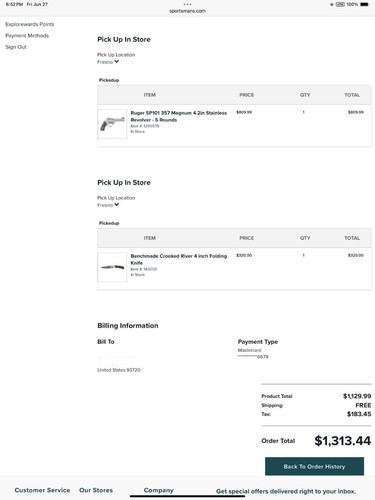Open the Benchmade Crooked River knife thumbnail
Image resolution: width=375 pixels, height=500 pixels.
[112, 267]
